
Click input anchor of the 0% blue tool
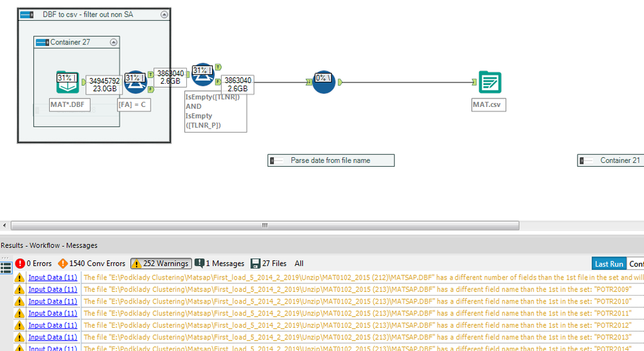[x=308, y=82]
